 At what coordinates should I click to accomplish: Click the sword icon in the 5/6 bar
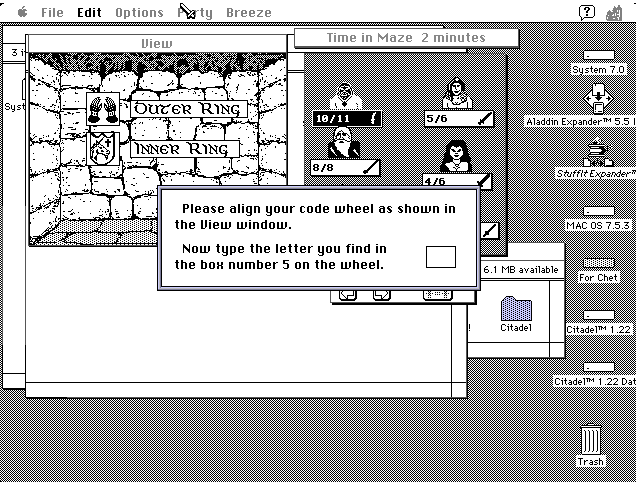point(485,118)
